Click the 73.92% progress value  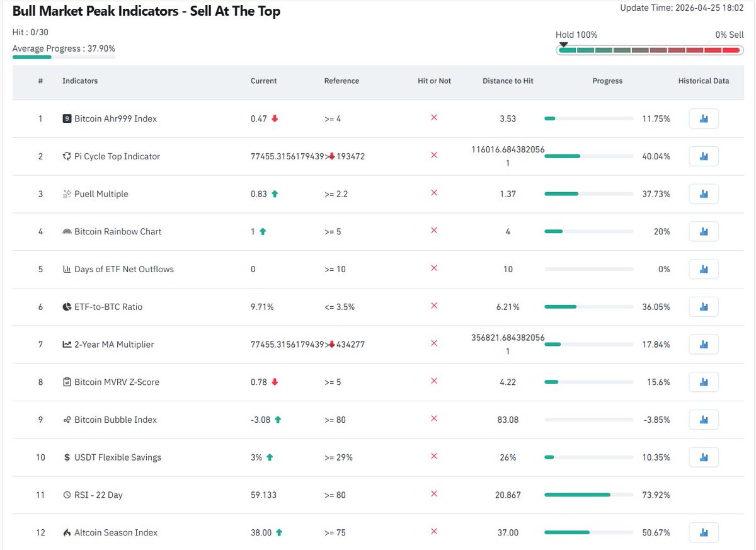[656, 495]
